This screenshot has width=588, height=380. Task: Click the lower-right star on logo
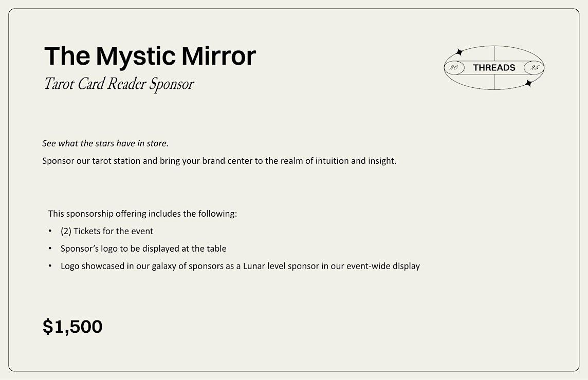click(529, 83)
